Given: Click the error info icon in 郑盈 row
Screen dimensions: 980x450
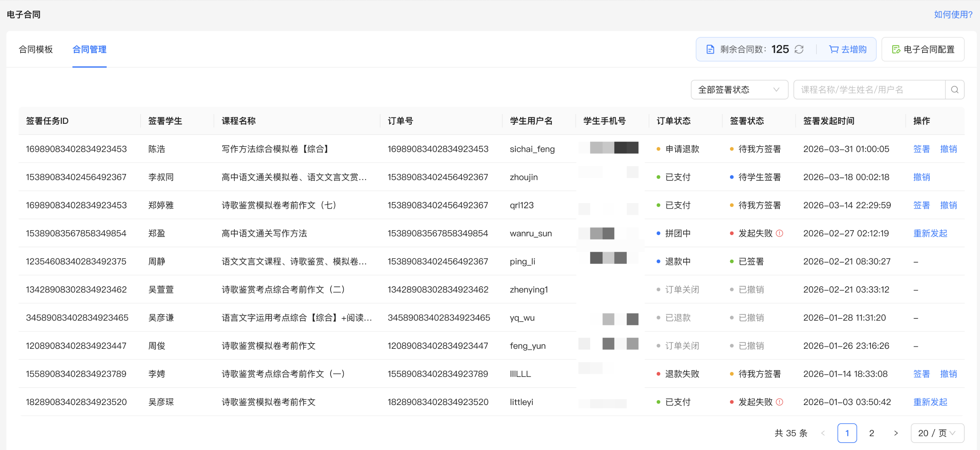Looking at the screenshot, I should [x=779, y=233].
